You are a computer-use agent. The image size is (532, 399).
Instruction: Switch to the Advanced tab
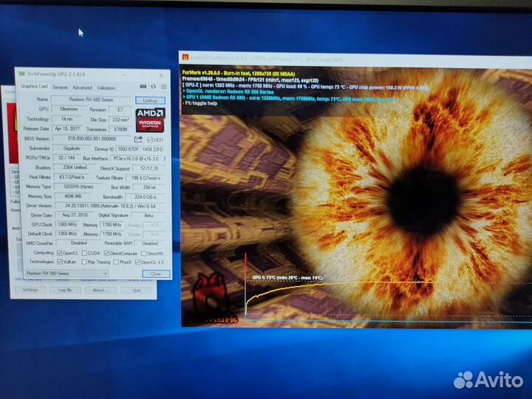pyautogui.click(x=82, y=87)
